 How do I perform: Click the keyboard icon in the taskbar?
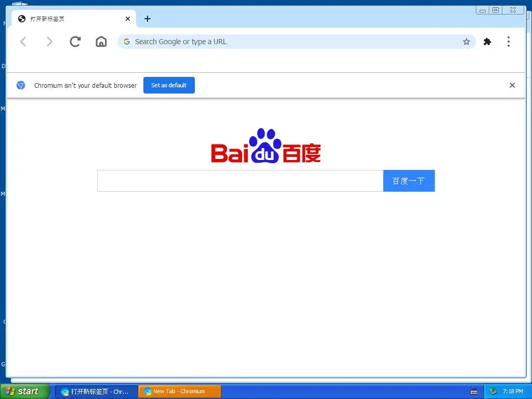coord(474,392)
